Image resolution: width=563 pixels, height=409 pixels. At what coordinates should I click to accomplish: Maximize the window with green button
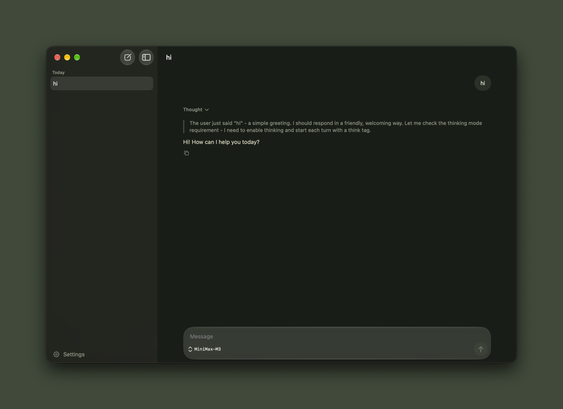tap(77, 57)
